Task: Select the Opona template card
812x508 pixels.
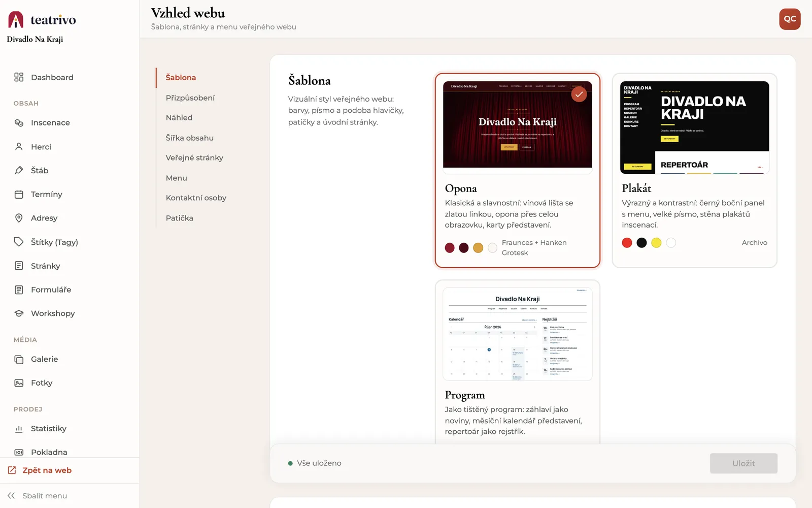Action: click(517, 170)
